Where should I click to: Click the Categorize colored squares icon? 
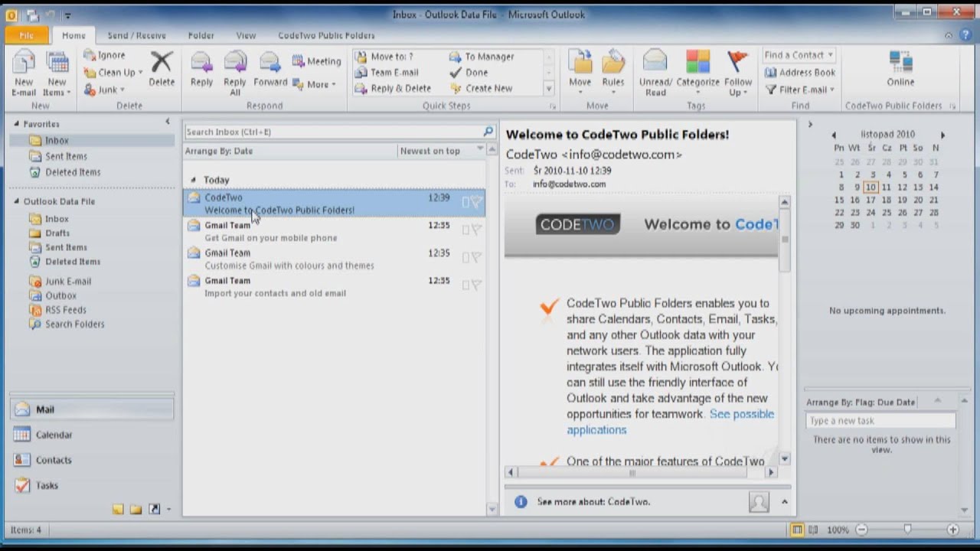tap(697, 63)
